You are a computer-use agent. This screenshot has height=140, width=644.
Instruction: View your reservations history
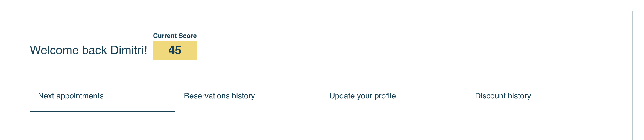(219, 96)
